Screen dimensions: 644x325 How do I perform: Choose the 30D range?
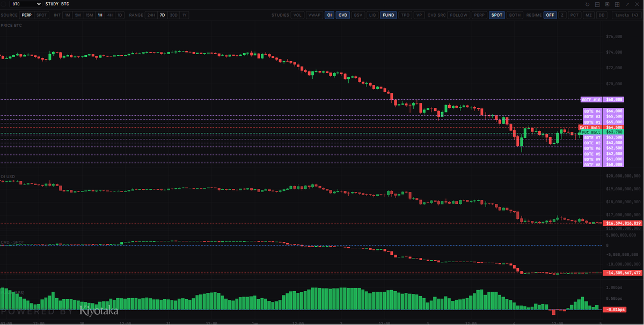(x=173, y=15)
